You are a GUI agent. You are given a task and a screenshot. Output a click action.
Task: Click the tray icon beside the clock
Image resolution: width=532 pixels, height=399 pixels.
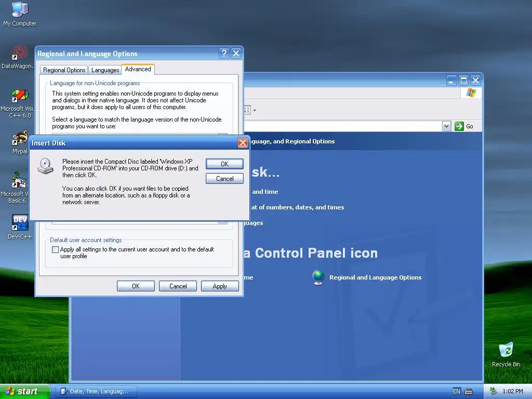click(493, 391)
